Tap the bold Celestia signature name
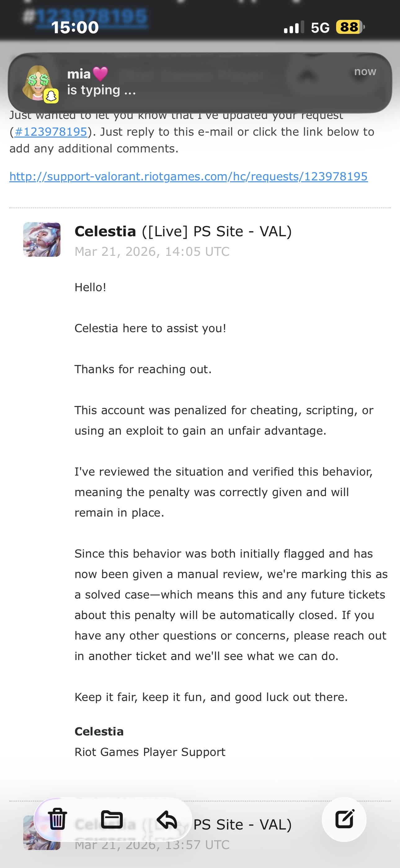 coord(99,731)
